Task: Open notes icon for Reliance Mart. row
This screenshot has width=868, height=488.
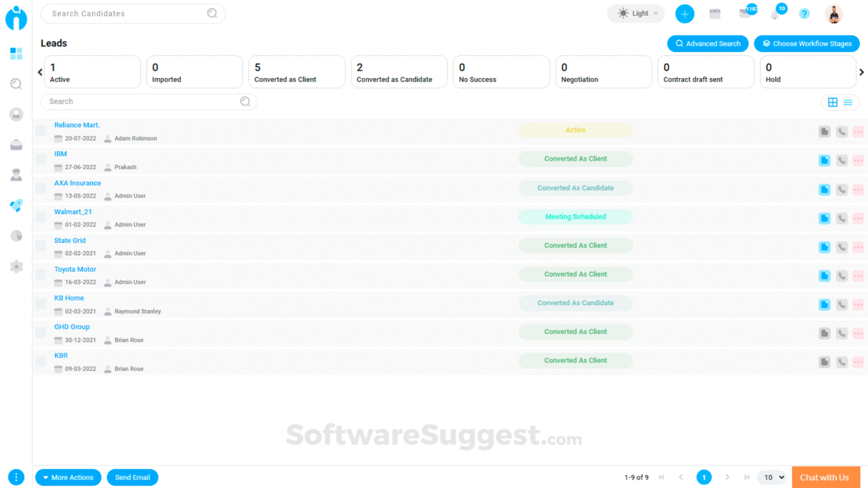Action: pyautogui.click(x=825, y=132)
